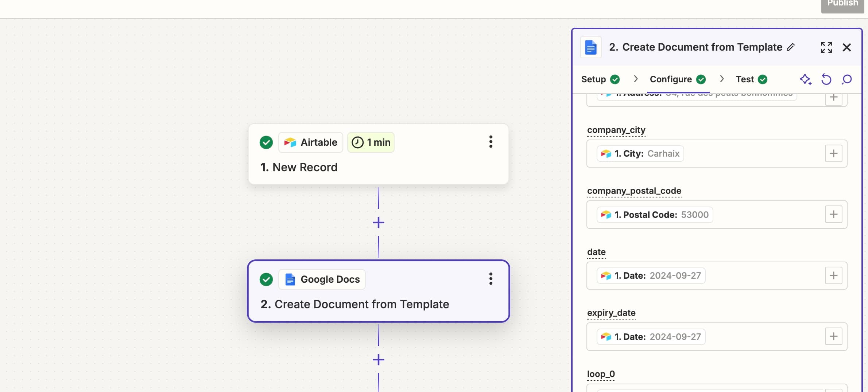Open three-dot menu on Google Docs step
The width and height of the screenshot is (868, 392).
[x=491, y=279]
